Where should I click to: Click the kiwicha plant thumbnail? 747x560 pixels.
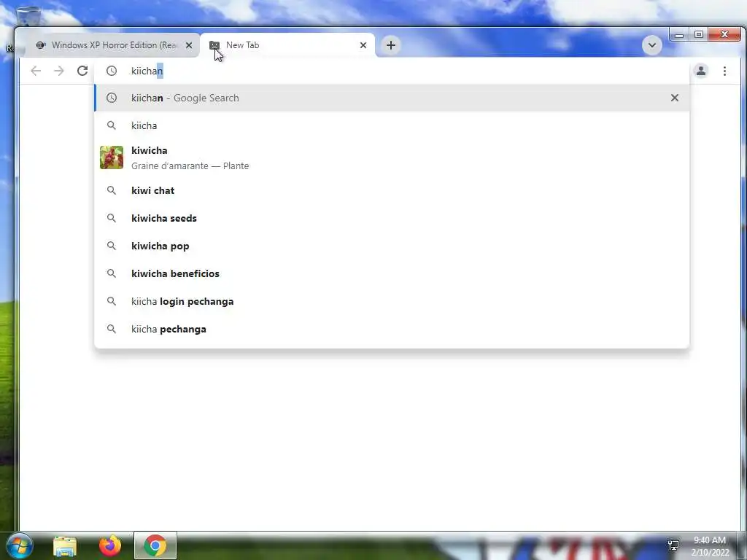tap(112, 157)
